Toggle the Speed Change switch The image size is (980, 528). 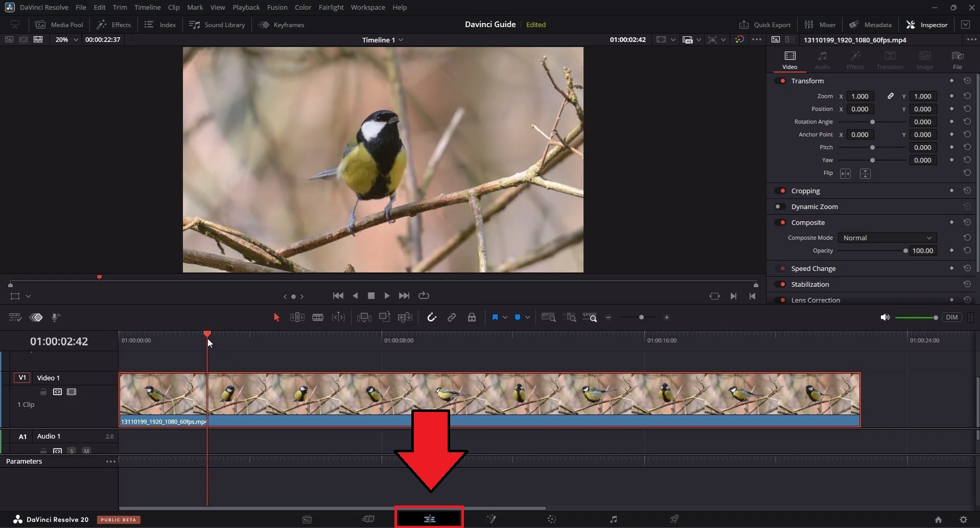pos(780,268)
